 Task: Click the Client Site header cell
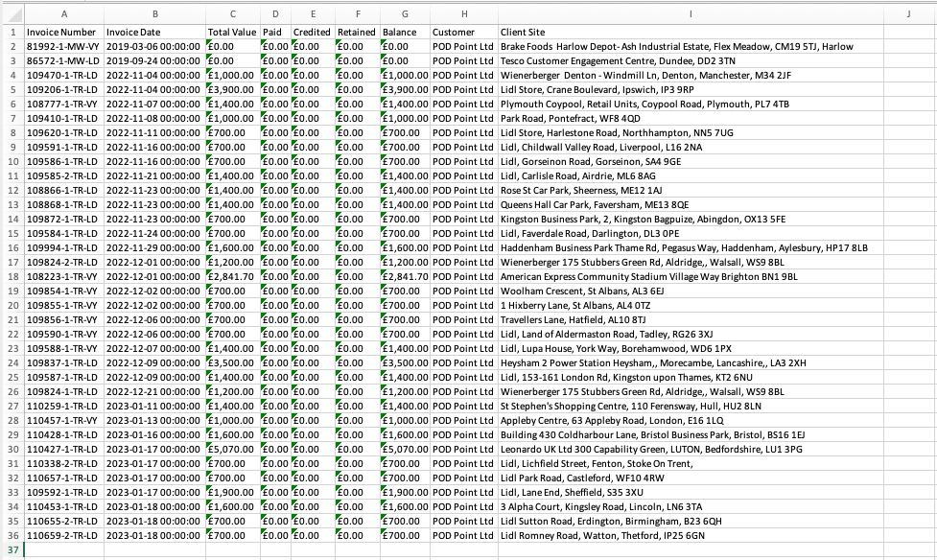(x=689, y=32)
